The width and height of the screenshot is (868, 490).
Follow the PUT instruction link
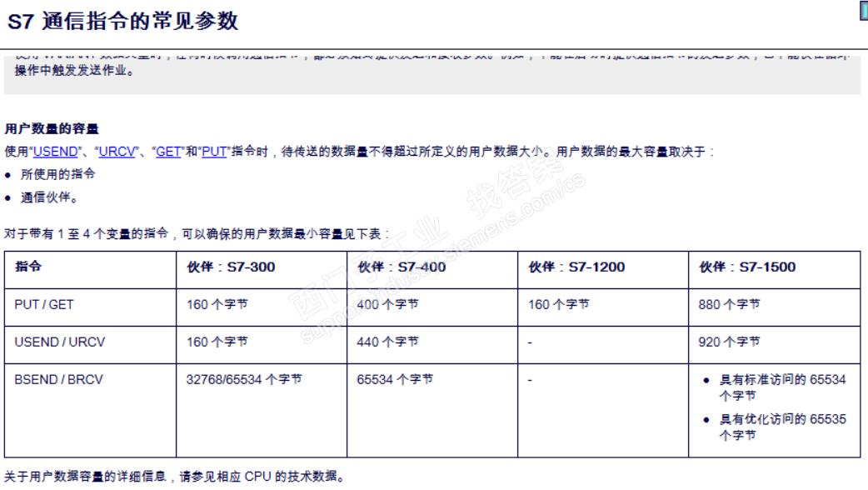(x=214, y=152)
